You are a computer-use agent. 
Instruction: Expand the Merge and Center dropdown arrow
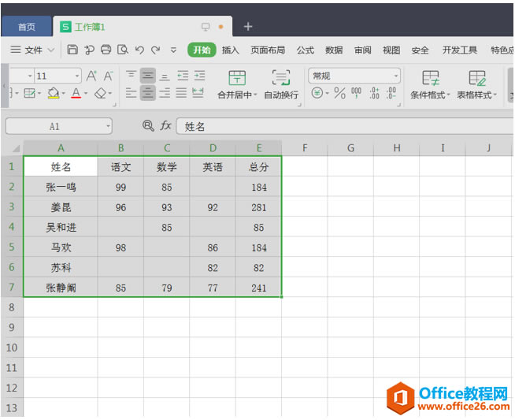point(255,95)
